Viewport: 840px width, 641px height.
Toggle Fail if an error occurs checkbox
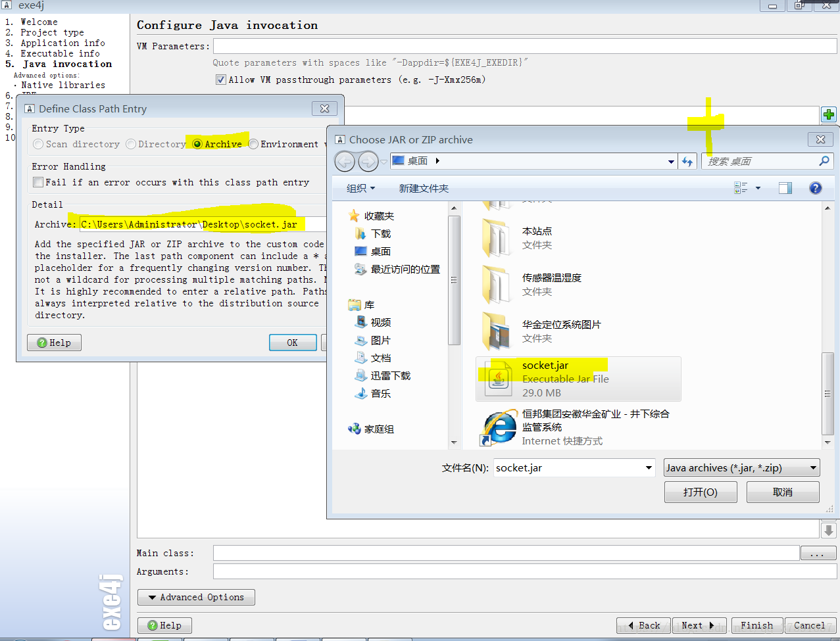point(38,182)
